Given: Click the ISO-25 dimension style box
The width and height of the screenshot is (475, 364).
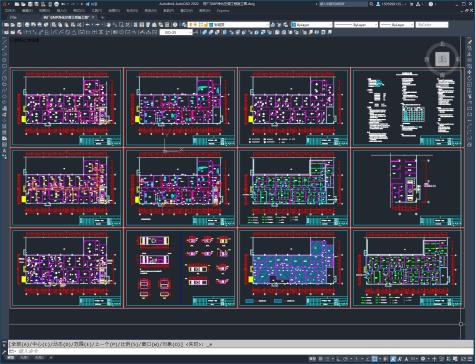Looking at the screenshot, I should click(x=176, y=32).
